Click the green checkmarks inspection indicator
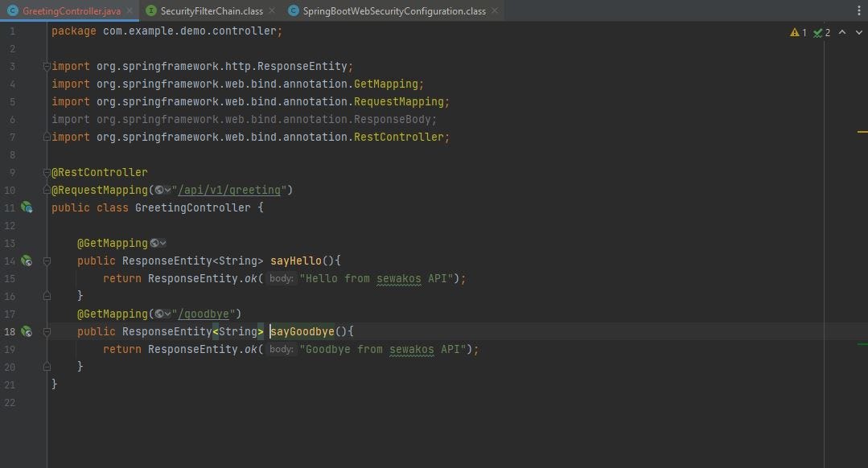The image size is (868, 468). pos(818,32)
